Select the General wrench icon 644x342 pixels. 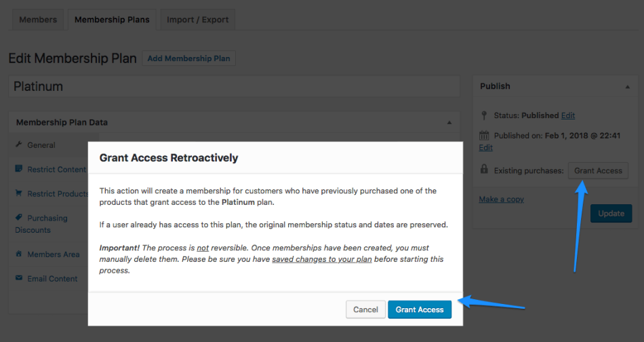pyautogui.click(x=18, y=145)
